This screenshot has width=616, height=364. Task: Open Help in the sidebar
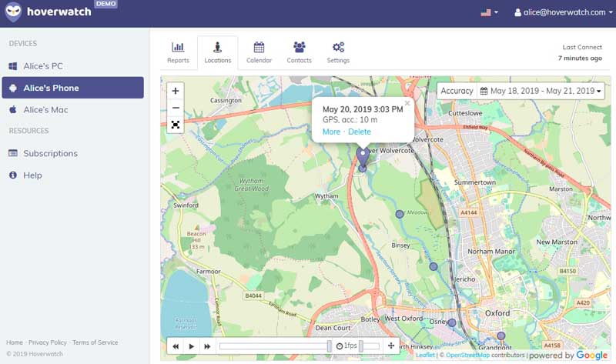click(x=73, y=175)
